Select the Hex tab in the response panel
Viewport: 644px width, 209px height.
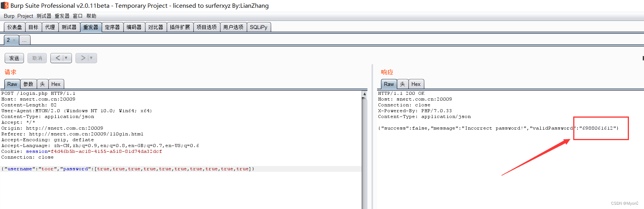click(416, 84)
